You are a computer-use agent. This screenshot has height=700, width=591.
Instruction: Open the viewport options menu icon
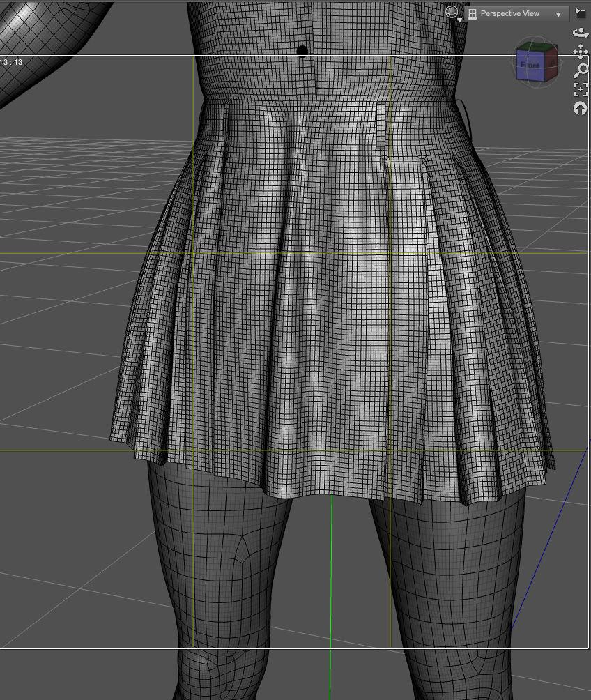pyautogui.click(x=581, y=14)
